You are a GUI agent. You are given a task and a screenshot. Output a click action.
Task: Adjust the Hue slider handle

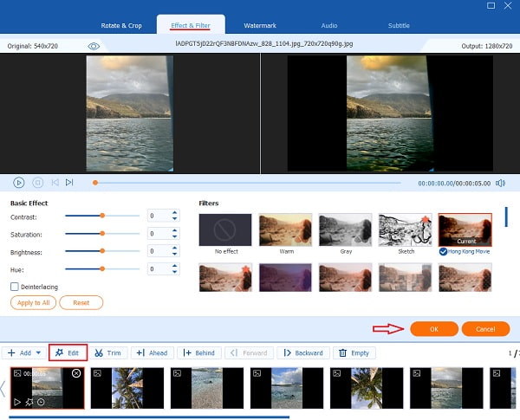pos(102,268)
